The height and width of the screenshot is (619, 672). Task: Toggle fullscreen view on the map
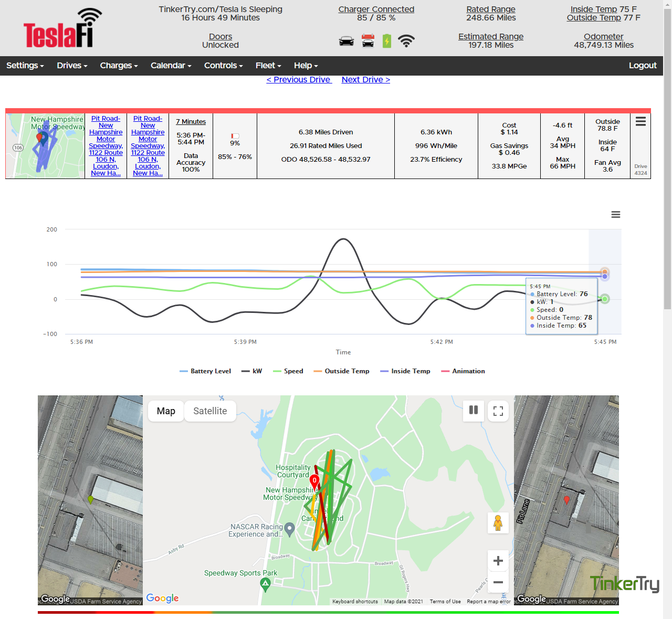click(498, 411)
